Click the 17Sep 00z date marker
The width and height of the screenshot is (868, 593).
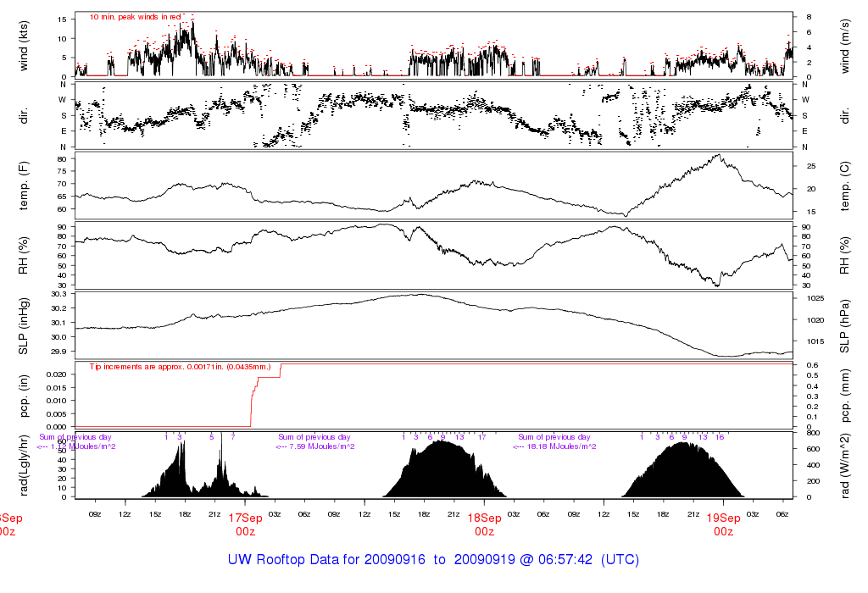[245, 524]
